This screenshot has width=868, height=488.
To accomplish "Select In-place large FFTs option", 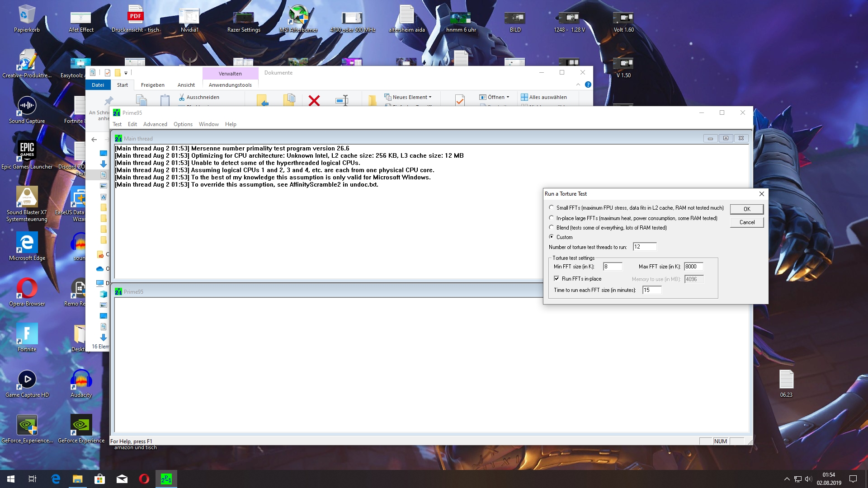I will pyautogui.click(x=551, y=218).
